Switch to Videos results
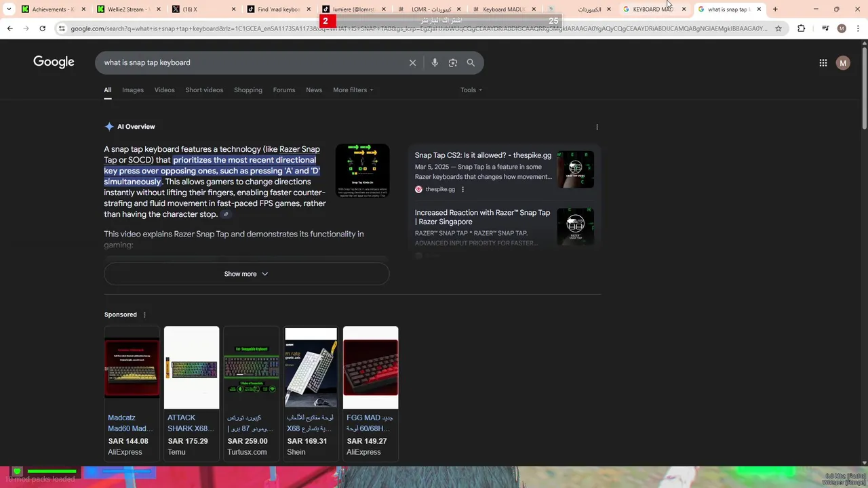The image size is (868, 488). pos(164,90)
